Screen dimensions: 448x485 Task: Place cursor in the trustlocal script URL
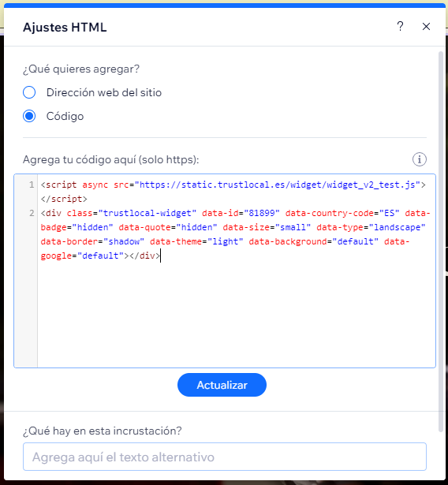(277, 185)
